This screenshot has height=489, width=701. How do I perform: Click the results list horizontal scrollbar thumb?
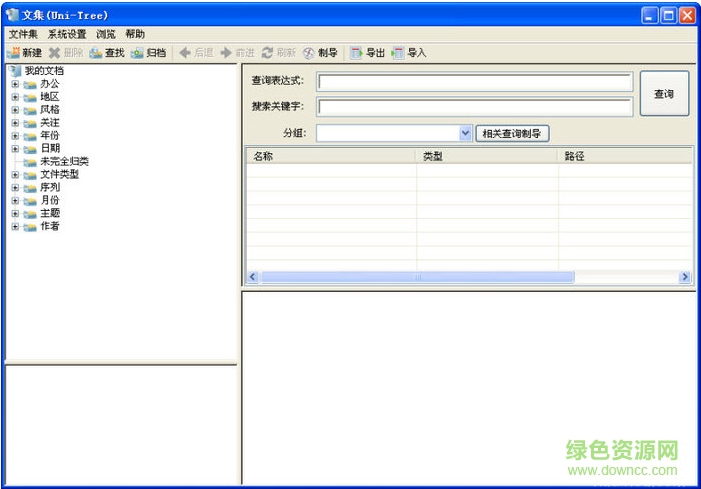tap(417, 277)
